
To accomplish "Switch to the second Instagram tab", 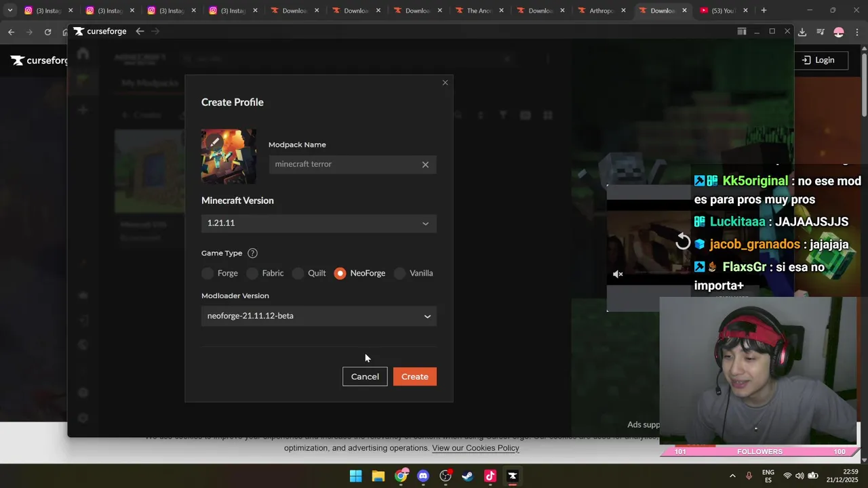I will coord(110,10).
